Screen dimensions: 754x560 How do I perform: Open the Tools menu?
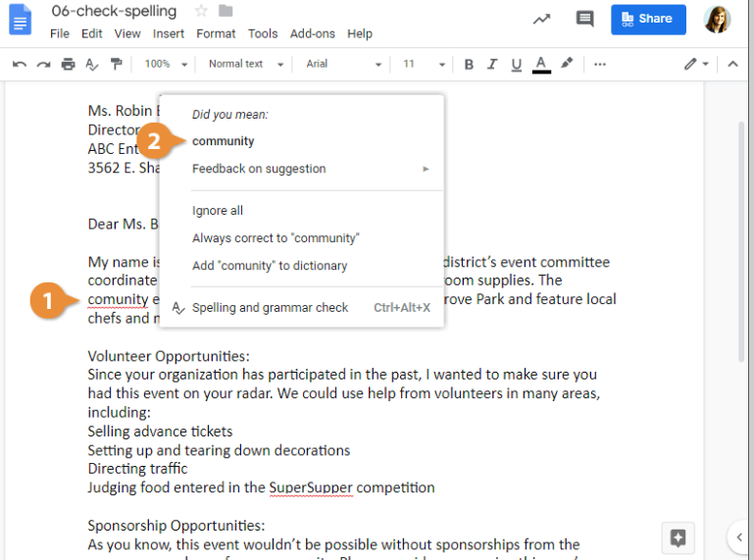[263, 33]
